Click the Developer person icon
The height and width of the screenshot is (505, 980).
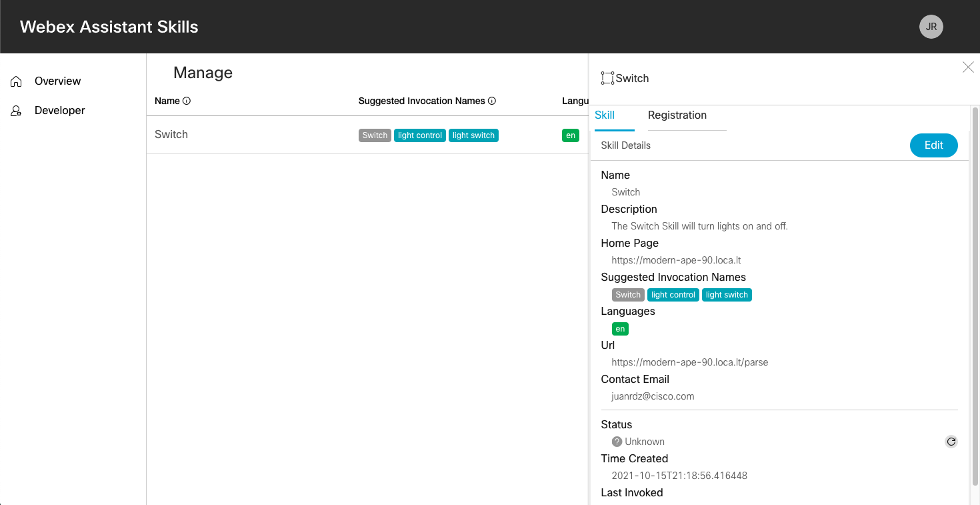[17, 111]
